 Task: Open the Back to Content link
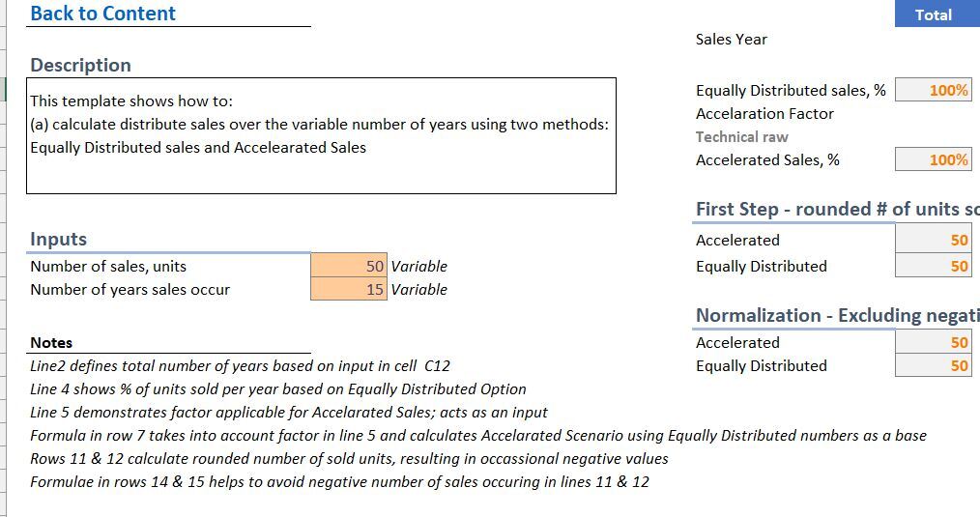tap(103, 14)
